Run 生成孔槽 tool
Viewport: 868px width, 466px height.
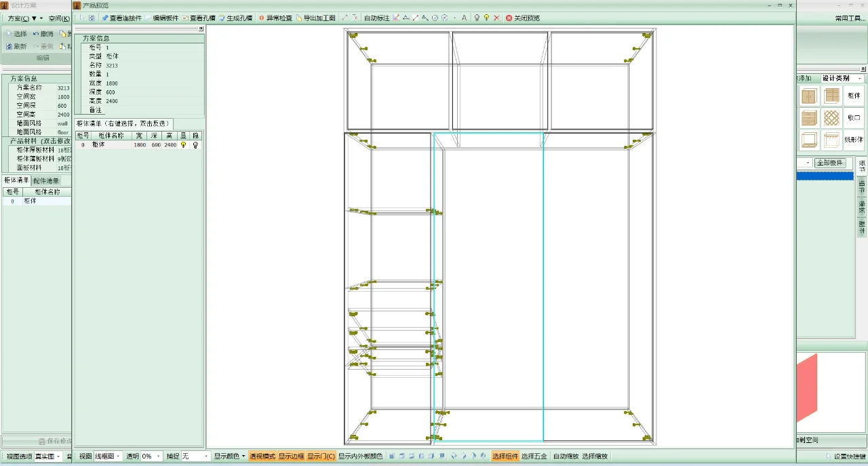pyautogui.click(x=235, y=18)
